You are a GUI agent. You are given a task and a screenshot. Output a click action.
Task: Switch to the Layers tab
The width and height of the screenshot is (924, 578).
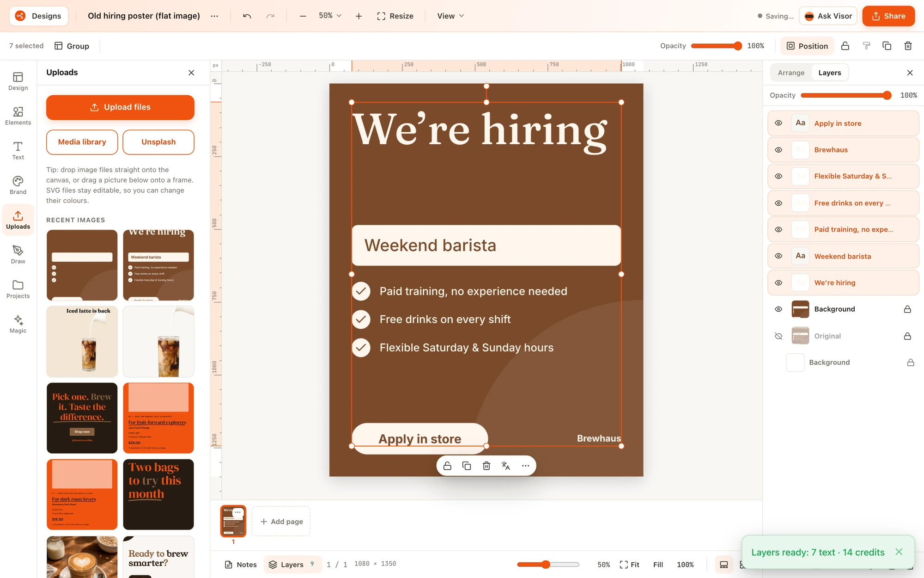[829, 73]
